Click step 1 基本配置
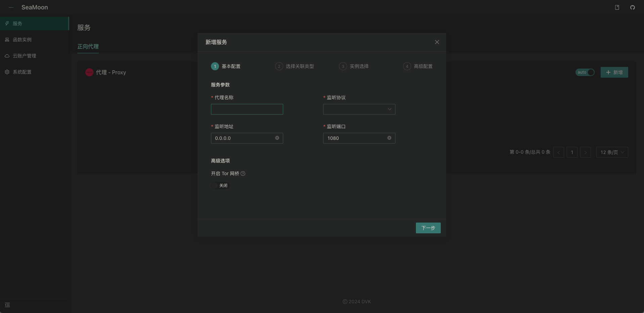This screenshot has width=644, height=313. tap(226, 66)
